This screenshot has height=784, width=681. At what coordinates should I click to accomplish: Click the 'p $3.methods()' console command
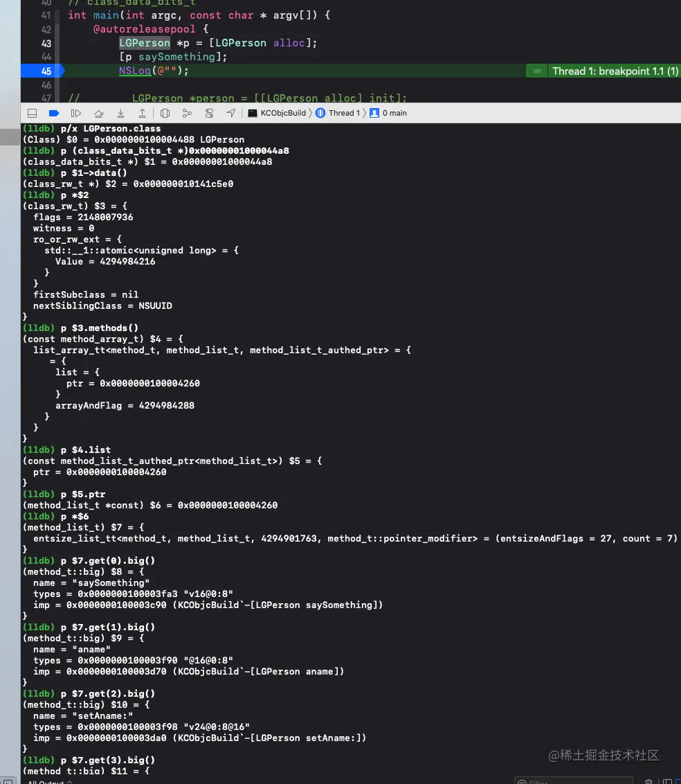point(100,328)
